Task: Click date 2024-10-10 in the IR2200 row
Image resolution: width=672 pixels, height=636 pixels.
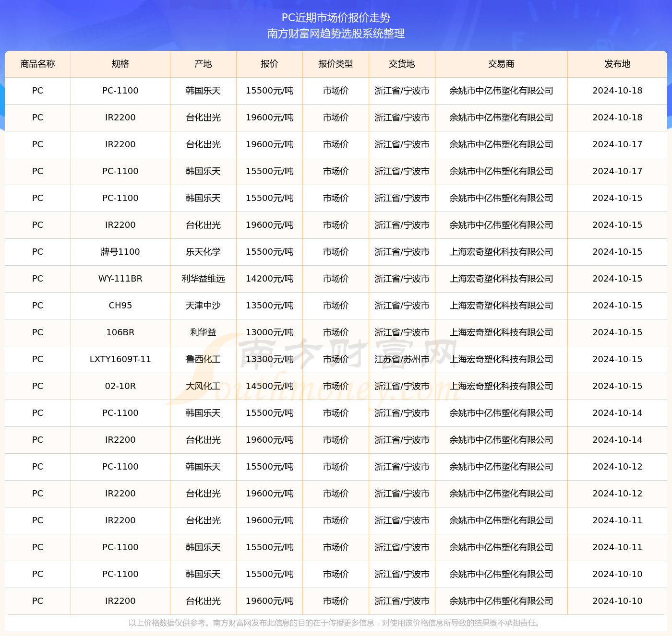Action: [x=617, y=601]
